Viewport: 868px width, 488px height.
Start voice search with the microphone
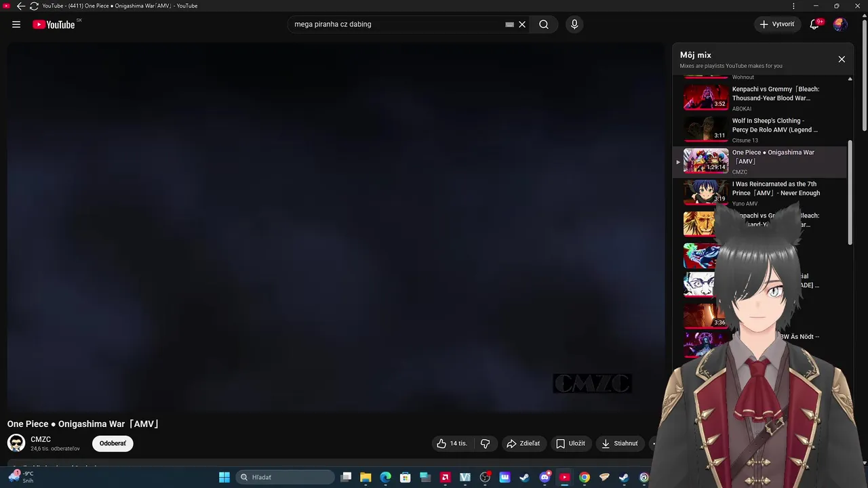574,24
